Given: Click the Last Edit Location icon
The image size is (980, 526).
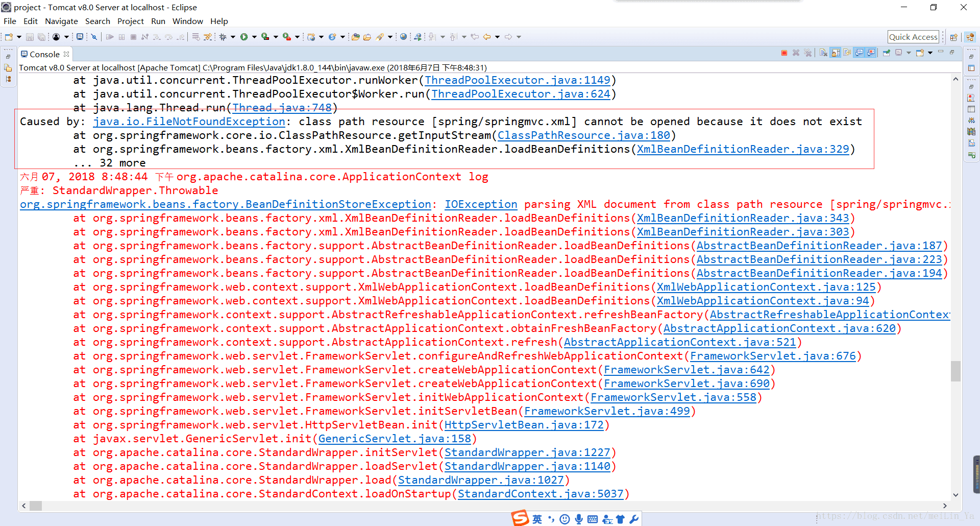Looking at the screenshot, I should point(475,37).
